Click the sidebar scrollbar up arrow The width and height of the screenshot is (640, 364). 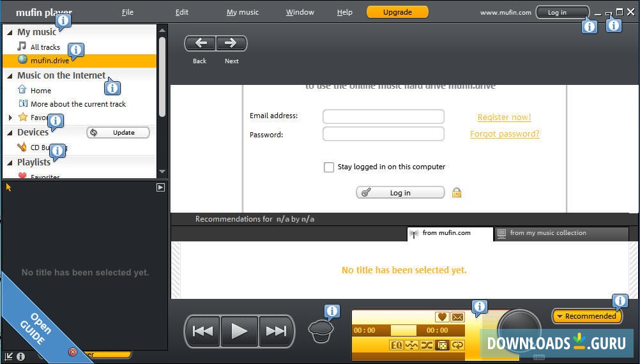pos(162,30)
